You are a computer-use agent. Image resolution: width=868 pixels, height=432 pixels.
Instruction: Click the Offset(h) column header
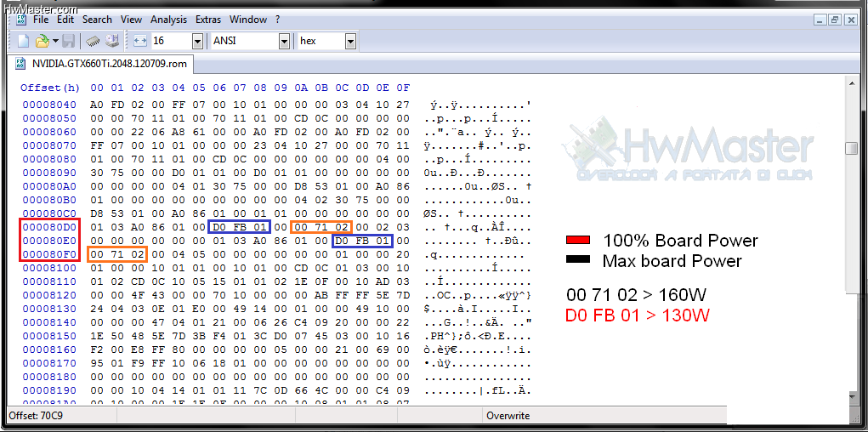(x=50, y=88)
